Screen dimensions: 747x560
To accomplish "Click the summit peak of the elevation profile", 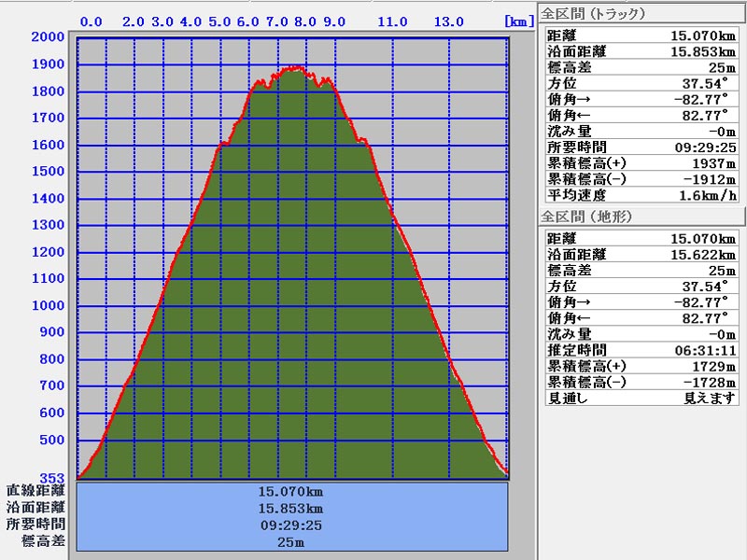I will point(295,68).
